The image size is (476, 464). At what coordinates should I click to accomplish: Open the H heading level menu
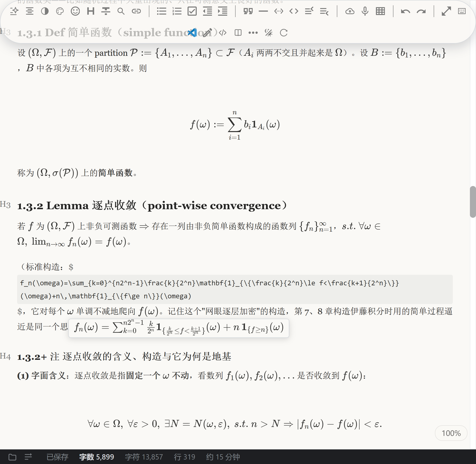[91, 11]
